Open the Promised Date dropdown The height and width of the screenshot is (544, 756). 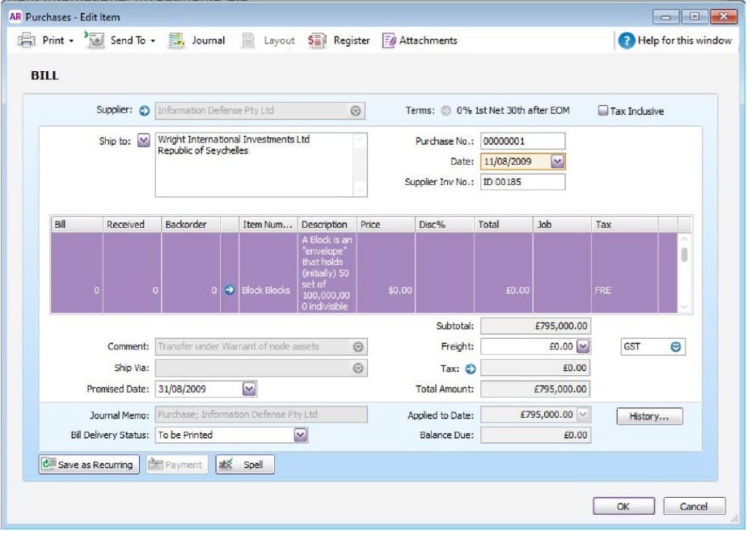(x=249, y=389)
